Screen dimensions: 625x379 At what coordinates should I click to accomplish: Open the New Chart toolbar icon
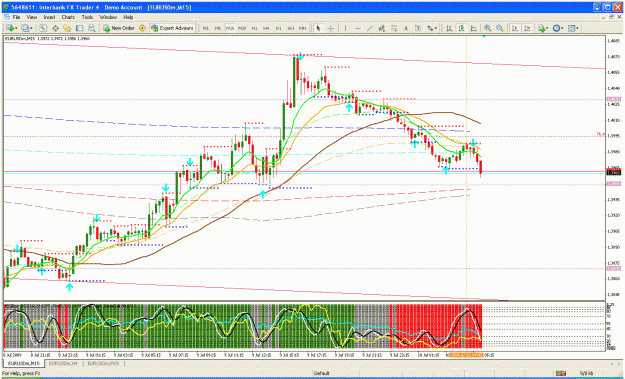pos(10,28)
